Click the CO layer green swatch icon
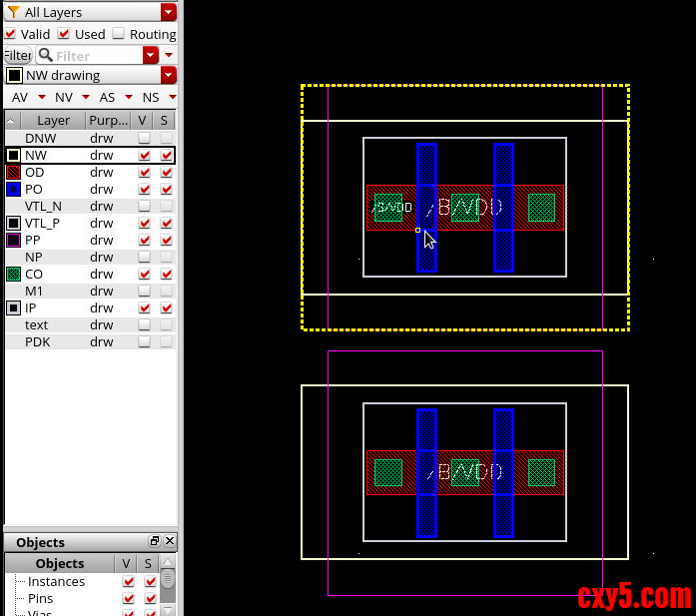The height and width of the screenshot is (616, 696). click(13, 274)
